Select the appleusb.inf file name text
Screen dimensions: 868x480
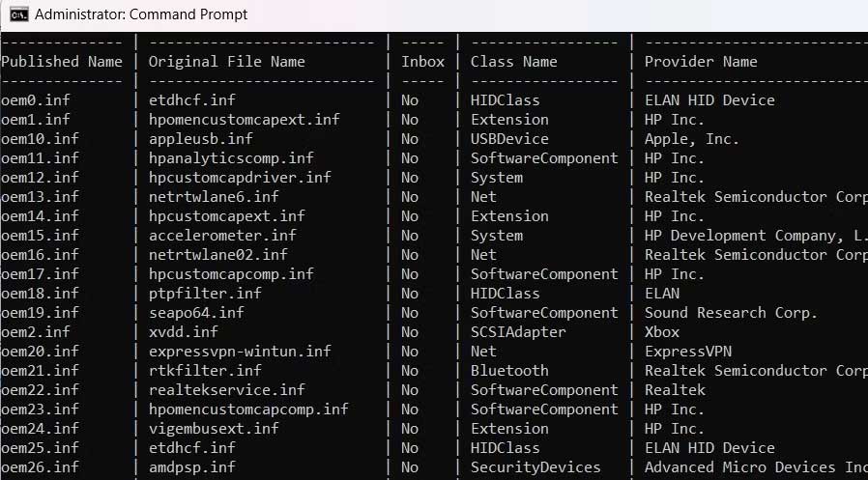[x=200, y=139]
